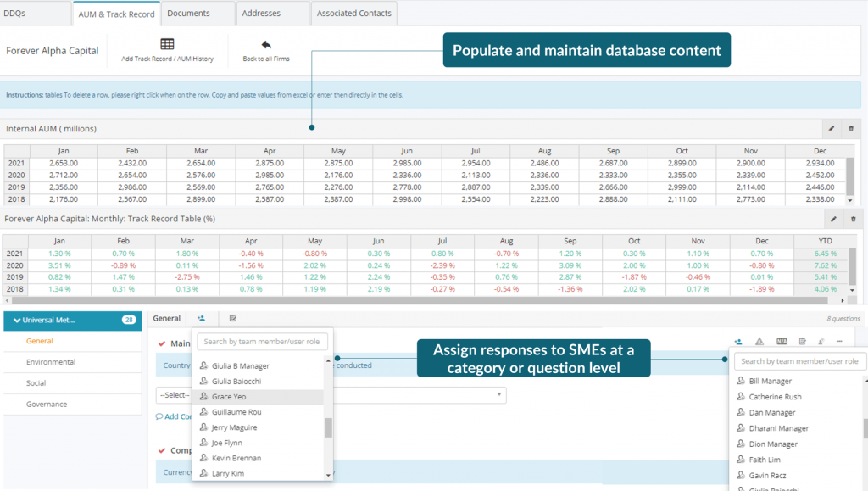Click the search by team member/user role field
Screen dimensions: 868x491
point(263,342)
